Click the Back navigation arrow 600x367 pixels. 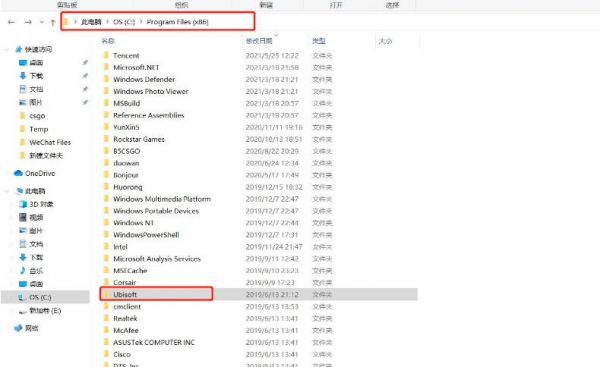point(11,22)
